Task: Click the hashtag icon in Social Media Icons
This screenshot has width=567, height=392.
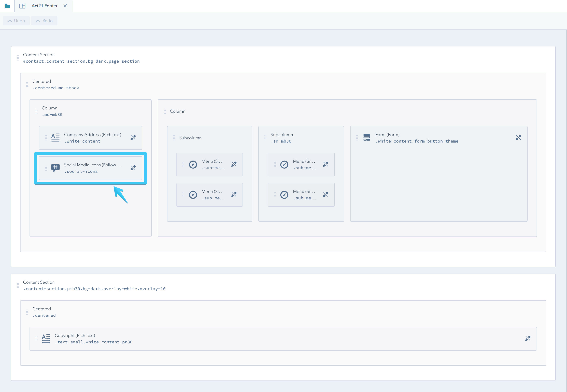Action: [55, 168]
